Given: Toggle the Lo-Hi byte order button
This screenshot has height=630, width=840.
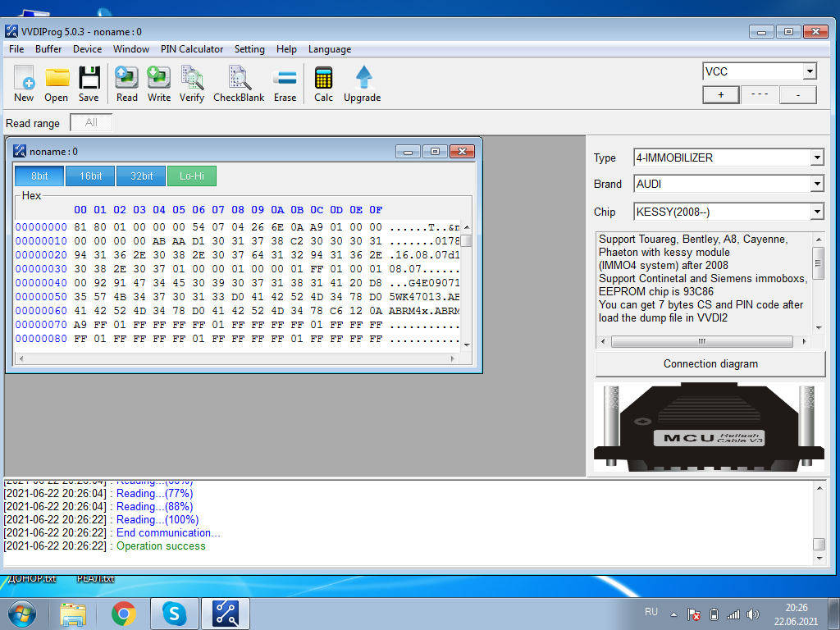Looking at the screenshot, I should click(x=191, y=176).
